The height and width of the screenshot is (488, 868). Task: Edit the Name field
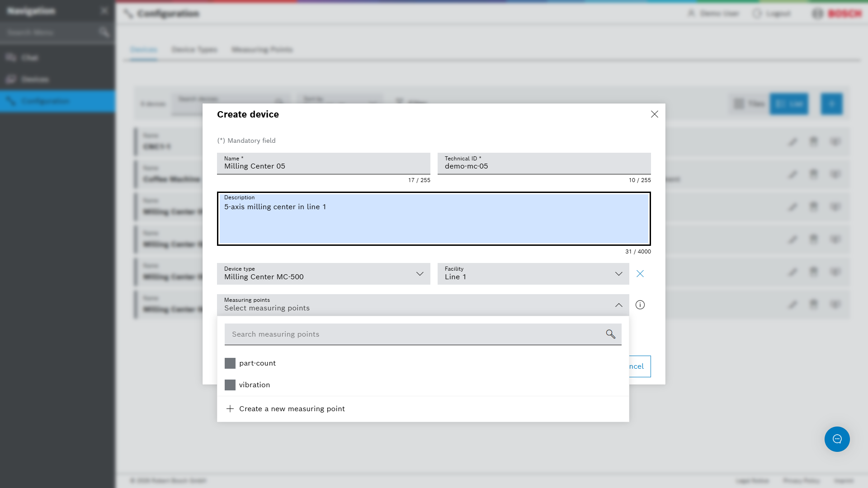click(324, 164)
